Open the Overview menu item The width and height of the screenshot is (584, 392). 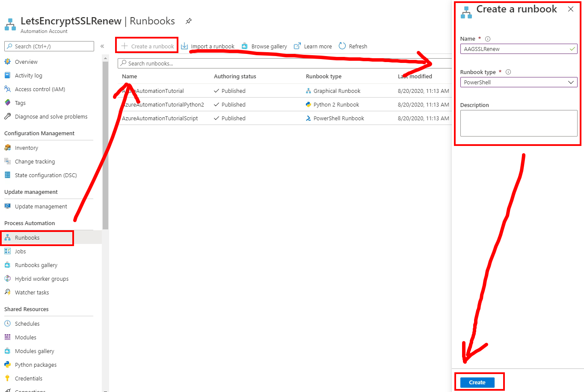[x=51, y=62]
